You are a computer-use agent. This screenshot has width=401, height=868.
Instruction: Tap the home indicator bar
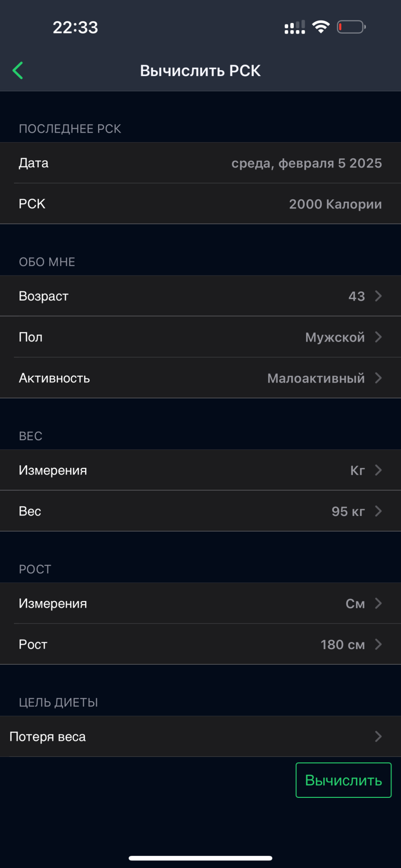click(x=200, y=858)
